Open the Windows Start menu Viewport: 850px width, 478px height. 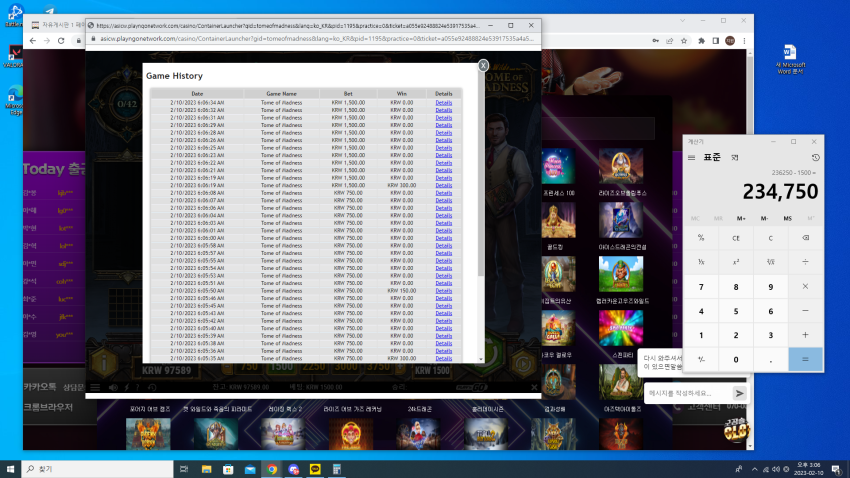point(10,469)
